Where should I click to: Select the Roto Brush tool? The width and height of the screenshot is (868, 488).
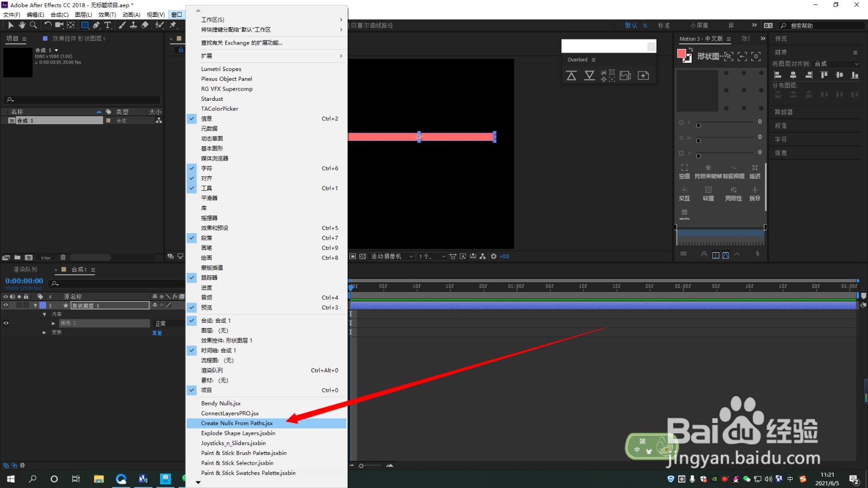[x=159, y=25]
